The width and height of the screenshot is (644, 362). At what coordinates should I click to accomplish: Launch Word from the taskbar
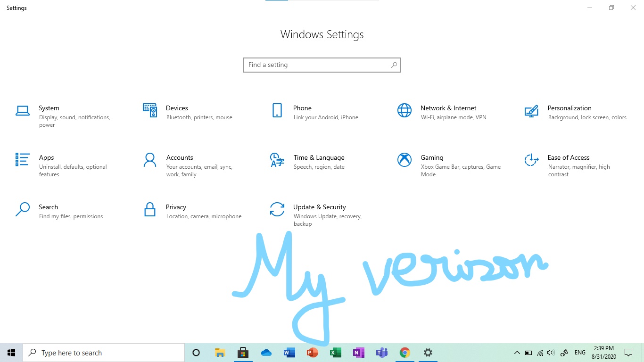pos(289,353)
